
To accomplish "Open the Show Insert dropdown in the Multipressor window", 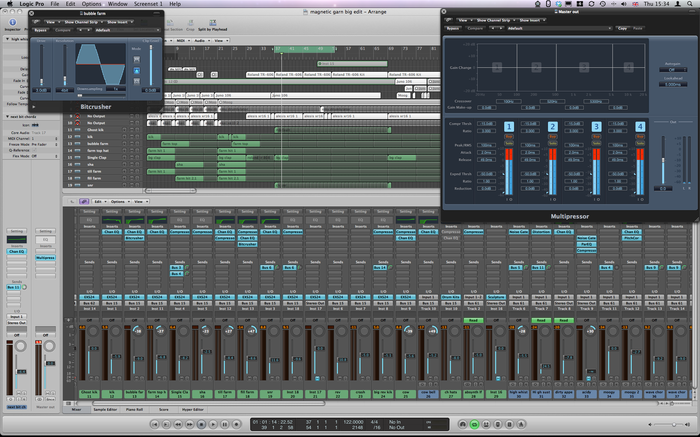I will (x=531, y=20).
